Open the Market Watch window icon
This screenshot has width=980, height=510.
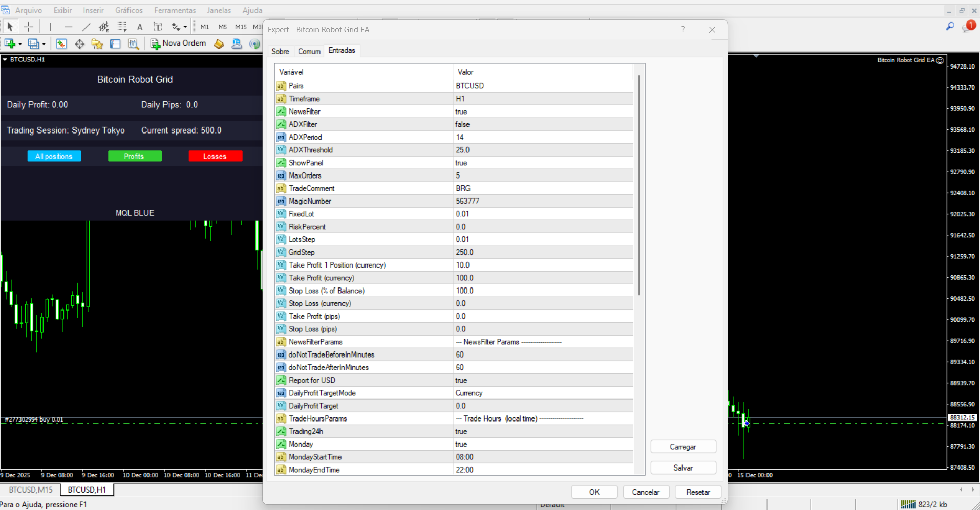(x=61, y=44)
